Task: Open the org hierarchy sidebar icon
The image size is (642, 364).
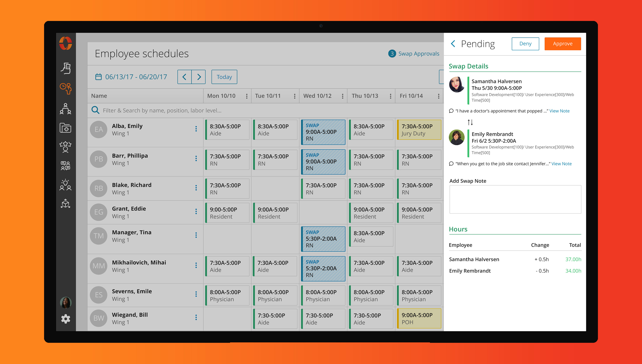Action: 65,109
